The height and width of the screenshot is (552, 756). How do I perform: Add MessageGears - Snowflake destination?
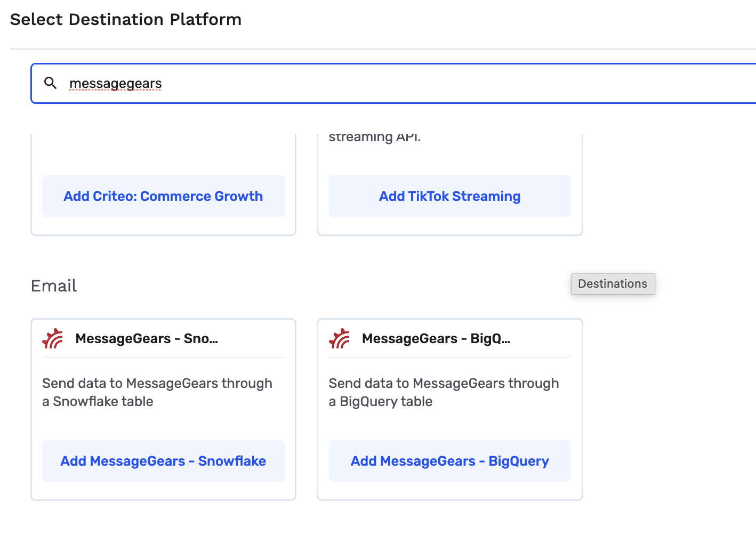tap(163, 461)
